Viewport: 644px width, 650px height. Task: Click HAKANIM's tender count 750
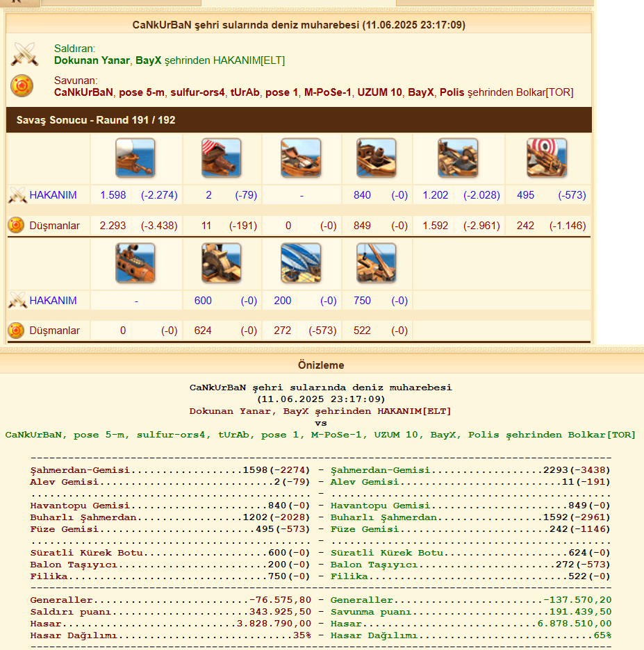362,301
